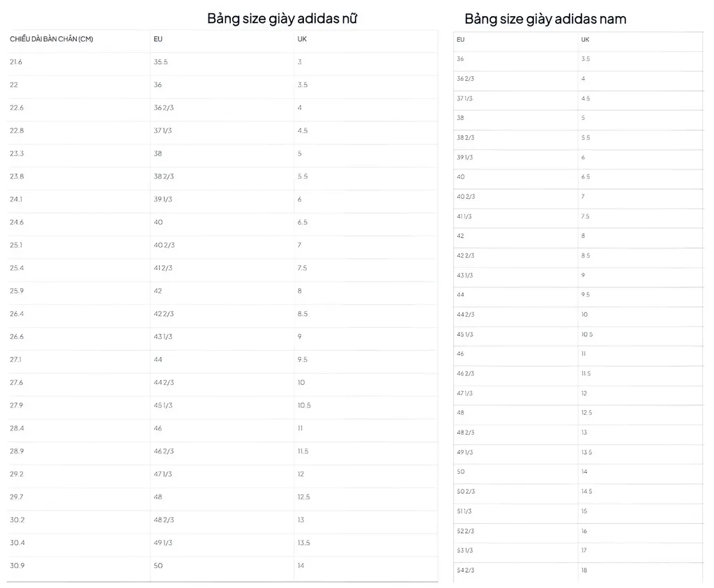
Task: Click EU size 52 2/3 in the men's table
Action: point(465,532)
